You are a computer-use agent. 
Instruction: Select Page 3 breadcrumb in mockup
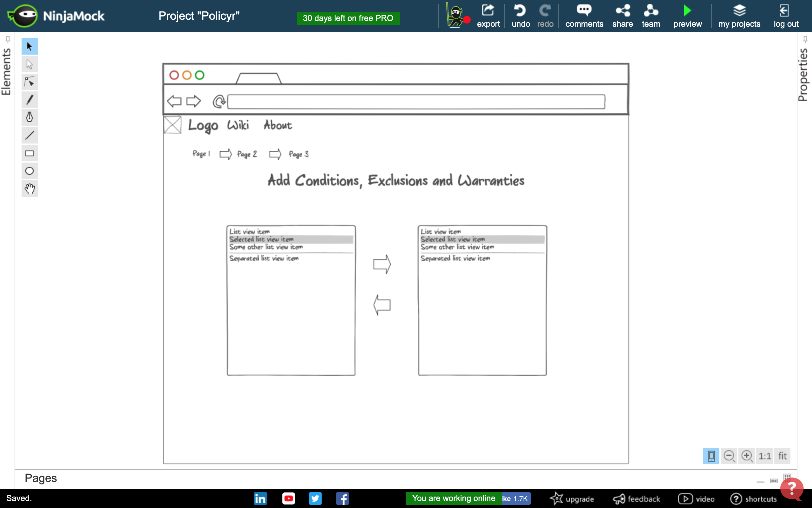point(298,154)
